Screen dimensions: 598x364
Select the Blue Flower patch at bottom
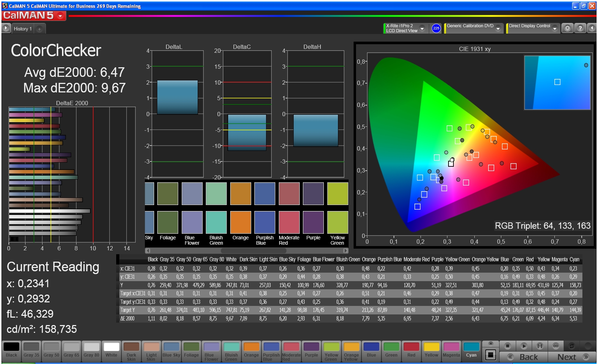(x=211, y=351)
